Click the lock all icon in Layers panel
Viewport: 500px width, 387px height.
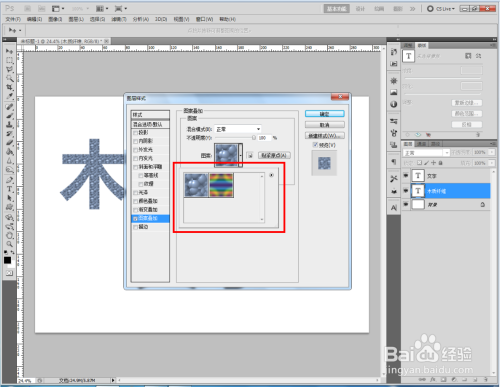point(440,163)
